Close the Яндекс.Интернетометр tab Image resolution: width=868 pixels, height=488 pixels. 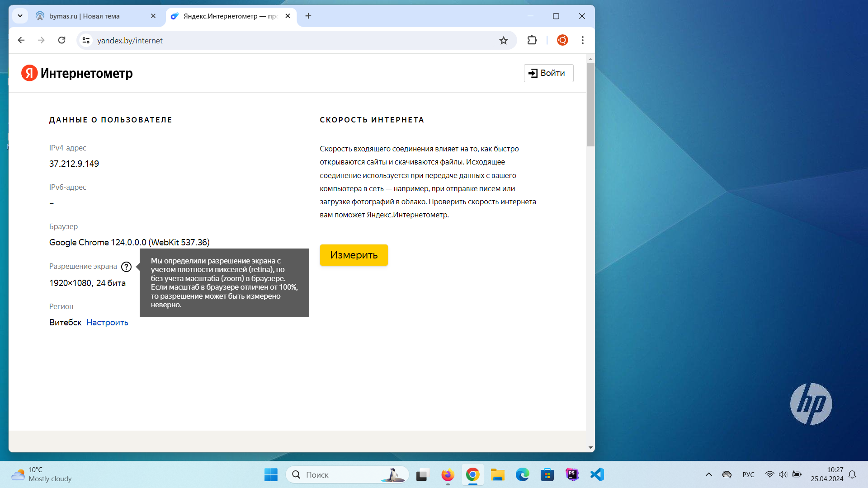tap(288, 16)
